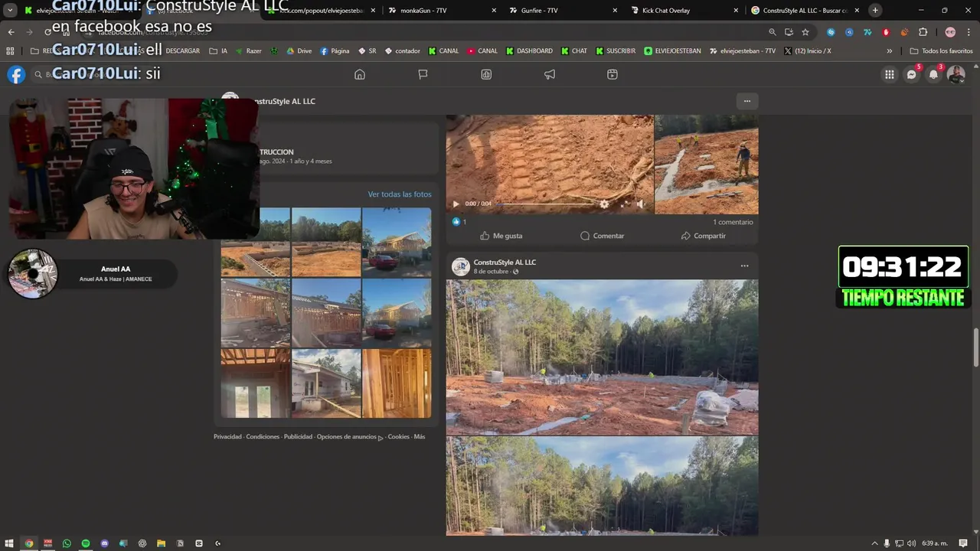Open the '1 comentario' link
The height and width of the screenshot is (551, 980).
click(733, 222)
